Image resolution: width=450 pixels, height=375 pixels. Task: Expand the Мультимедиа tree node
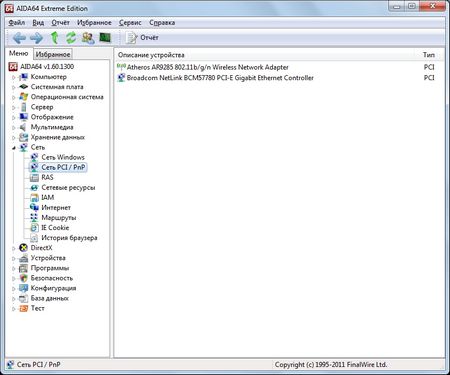pos(13,127)
